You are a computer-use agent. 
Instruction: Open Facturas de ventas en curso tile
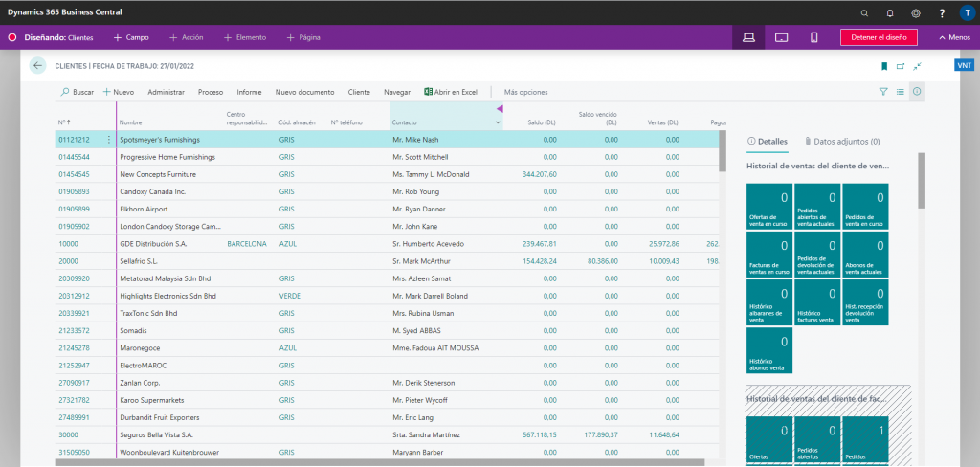pos(769,255)
